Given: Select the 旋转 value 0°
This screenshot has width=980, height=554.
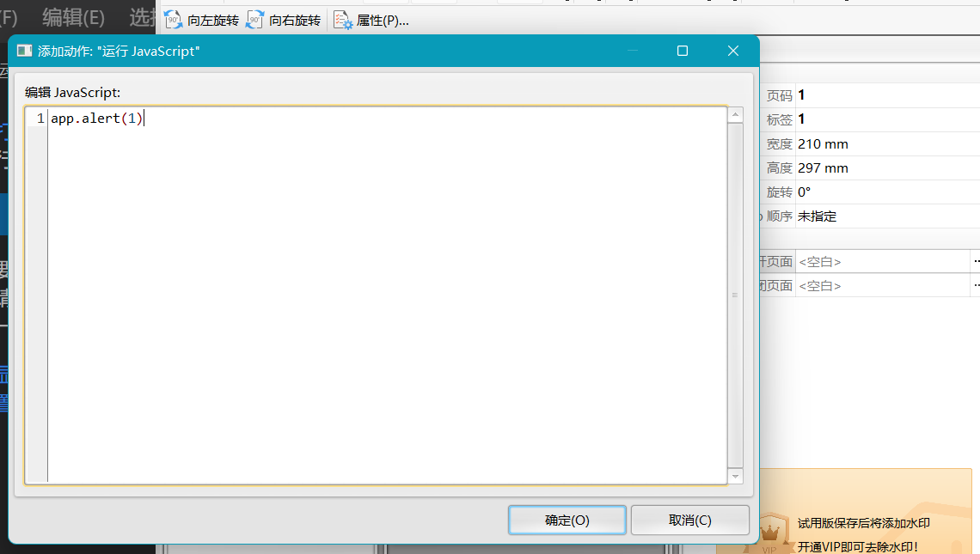Looking at the screenshot, I should pyautogui.click(x=805, y=192).
